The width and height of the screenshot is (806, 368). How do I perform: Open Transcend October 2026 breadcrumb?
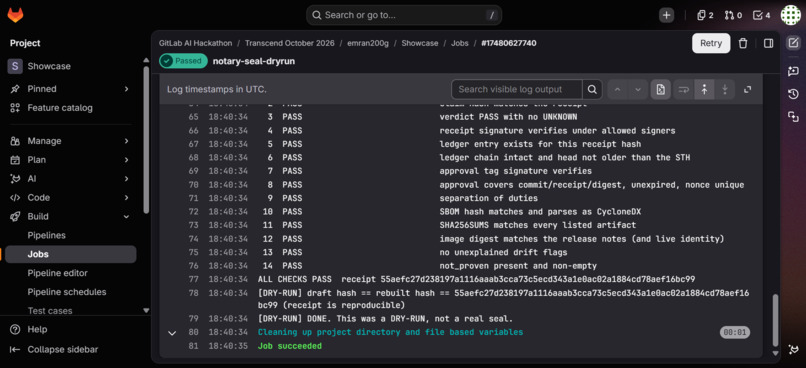click(x=289, y=43)
